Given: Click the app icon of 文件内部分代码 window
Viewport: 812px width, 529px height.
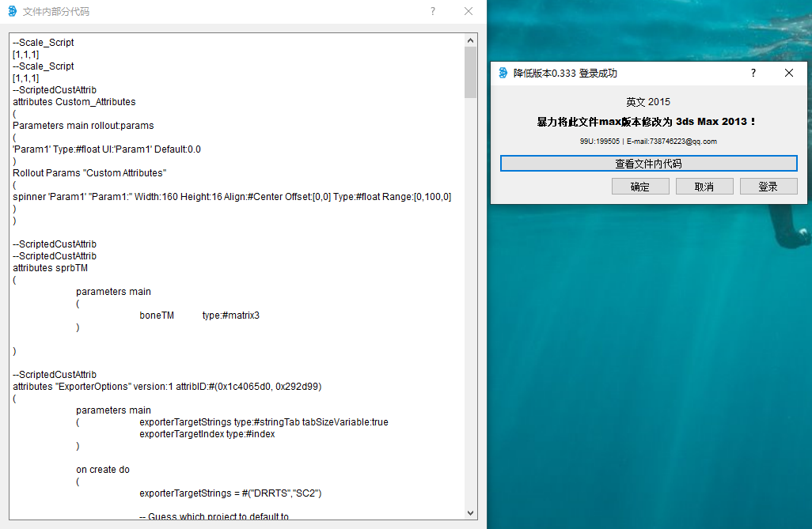Looking at the screenshot, I should [13, 11].
